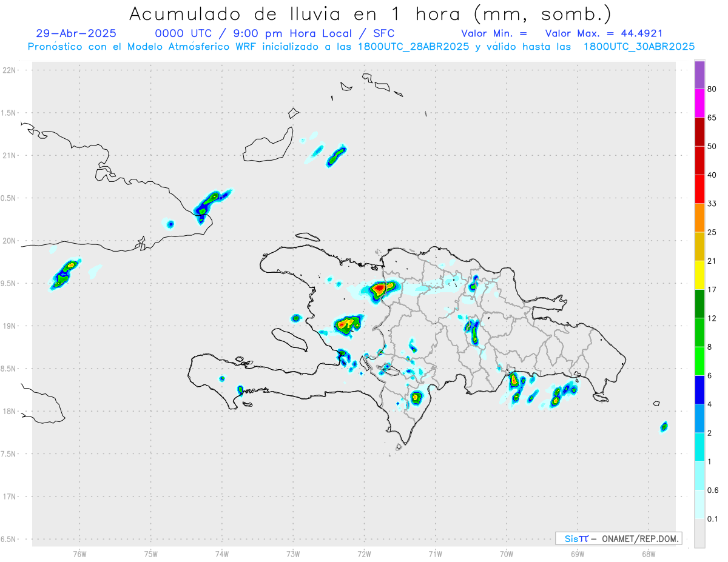Select the '72W' longitude label
This screenshot has height=562, width=728.
pyautogui.click(x=364, y=554)
